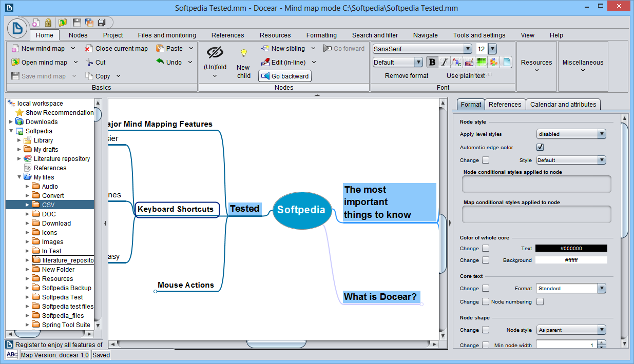Click the Use plain text button
Screen dimensions: 634x364
click(x=466, y=76)
